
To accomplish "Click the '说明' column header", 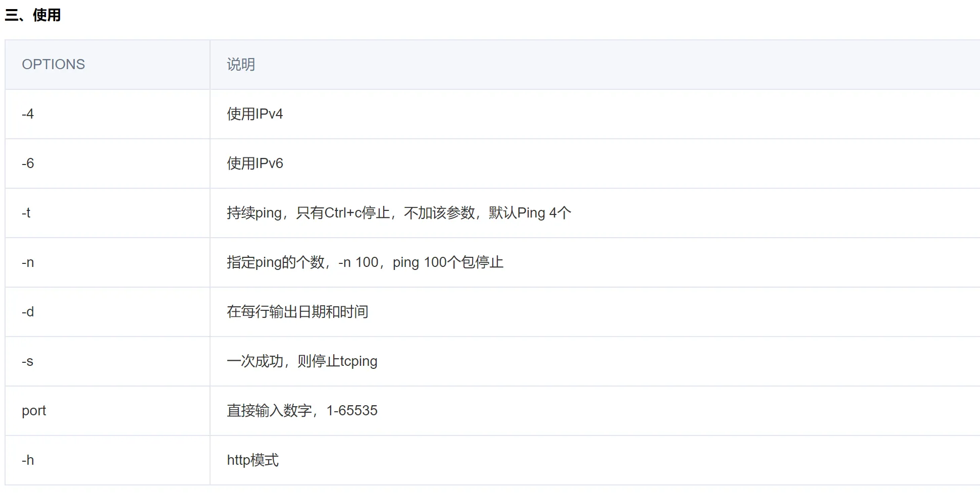I will click(241, 65).
